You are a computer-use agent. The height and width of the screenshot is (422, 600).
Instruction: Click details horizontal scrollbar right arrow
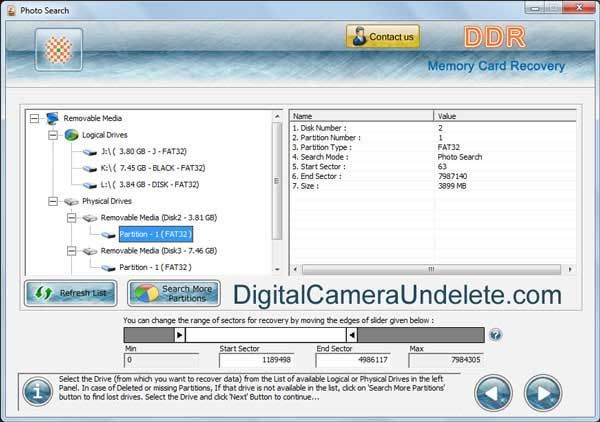[570, 269]
